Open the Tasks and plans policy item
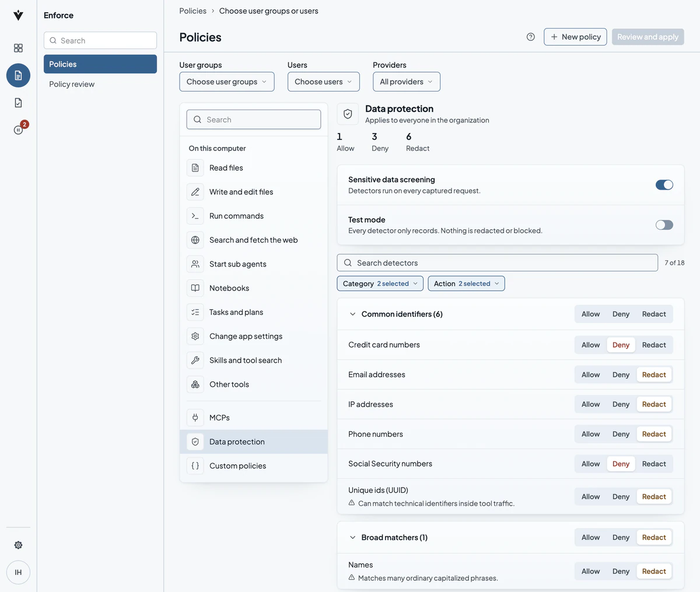 254,312
